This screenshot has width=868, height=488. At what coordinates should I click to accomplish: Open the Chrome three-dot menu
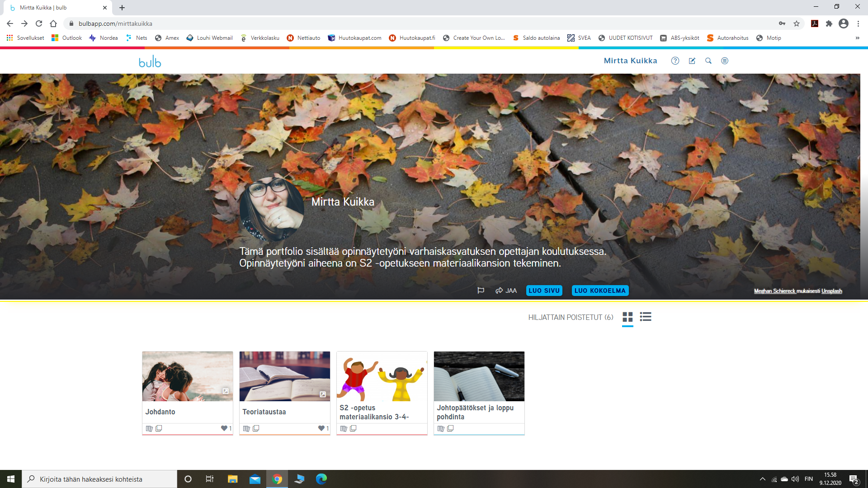[x=858, y=23]
